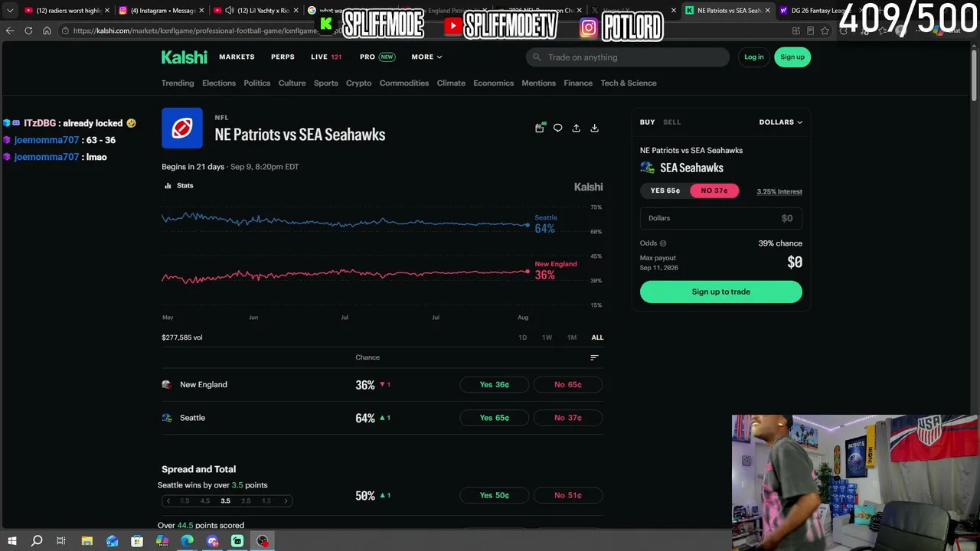This screenshot has height=551, width=980.
Task: Click the Dollars amount input field
Action: tap(721, 218)
